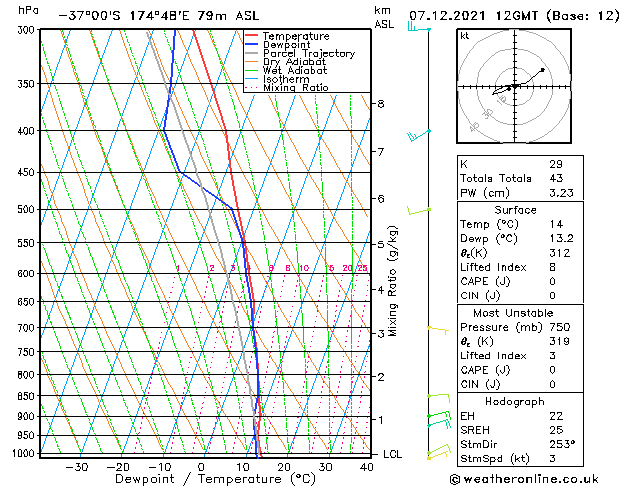Click the Pressure (mb) value '750'
The width and height of the screenshot is (629, 486).
coord(560,327)
